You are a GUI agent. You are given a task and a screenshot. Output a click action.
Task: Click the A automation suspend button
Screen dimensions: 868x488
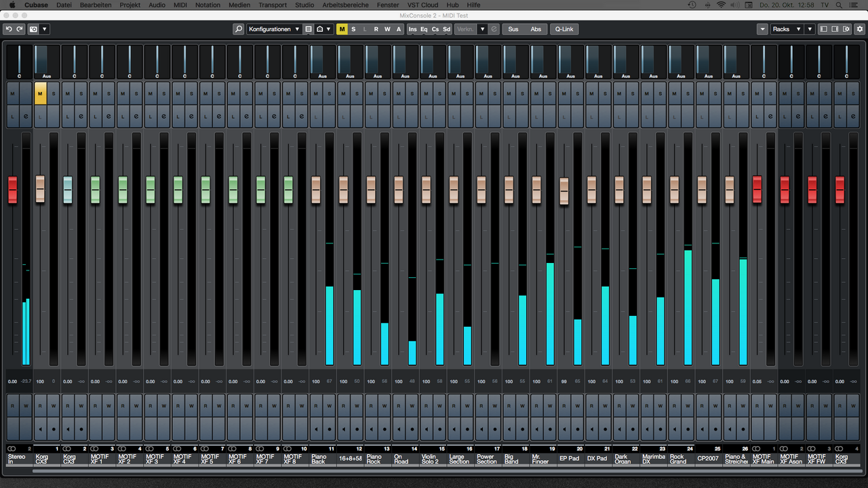click(x=399, y=29)
